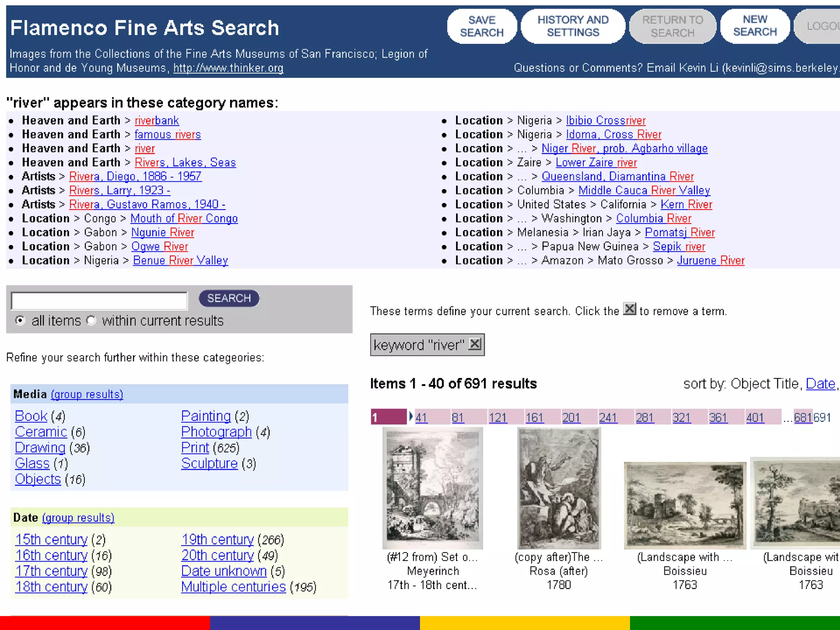Viewport: 840px width, 630px height.
Task: Click in the search text field
Action: tap(99, 301)
